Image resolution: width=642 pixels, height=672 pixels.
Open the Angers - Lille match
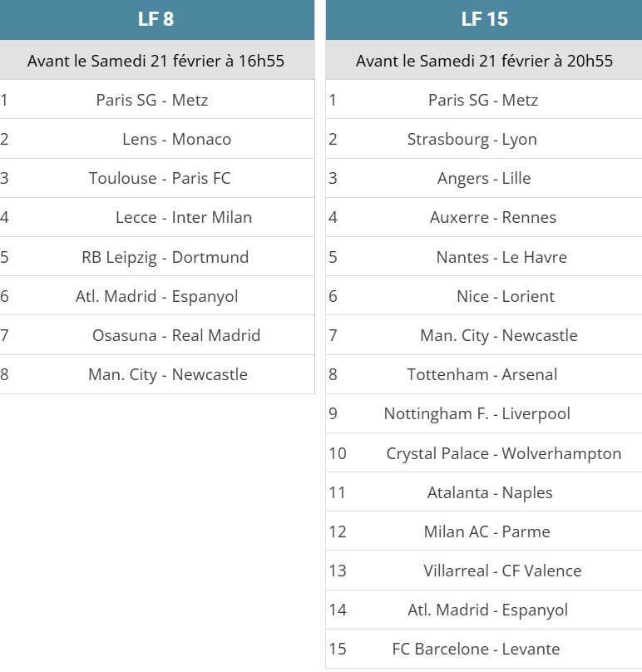point(484,178)
